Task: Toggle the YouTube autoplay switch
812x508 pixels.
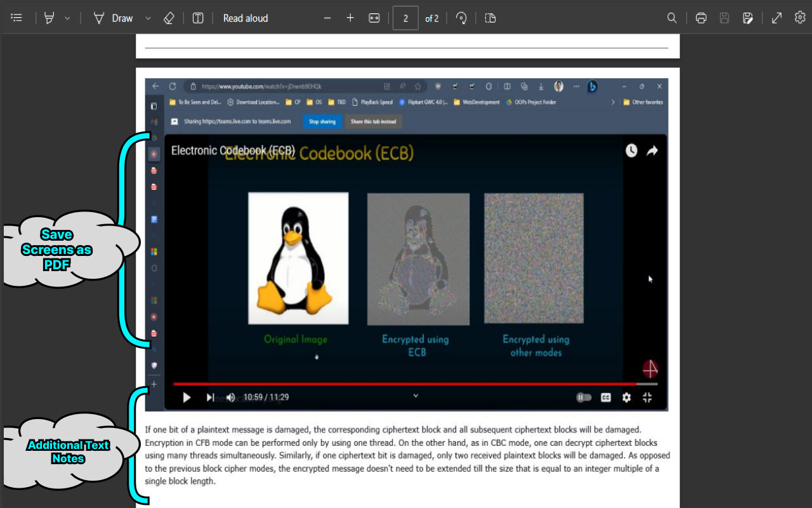Action: pyautogui.click(x=584, y=398)
